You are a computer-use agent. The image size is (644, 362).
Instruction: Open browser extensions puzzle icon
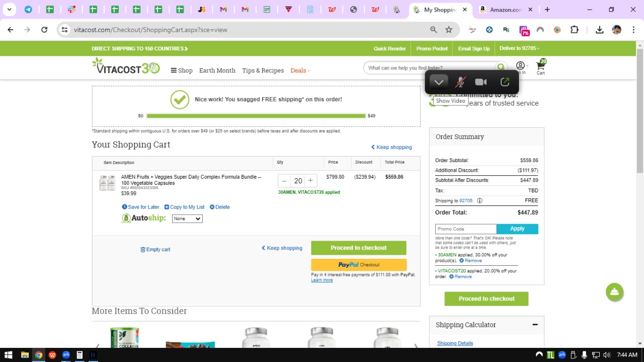(x=574, y=30)
